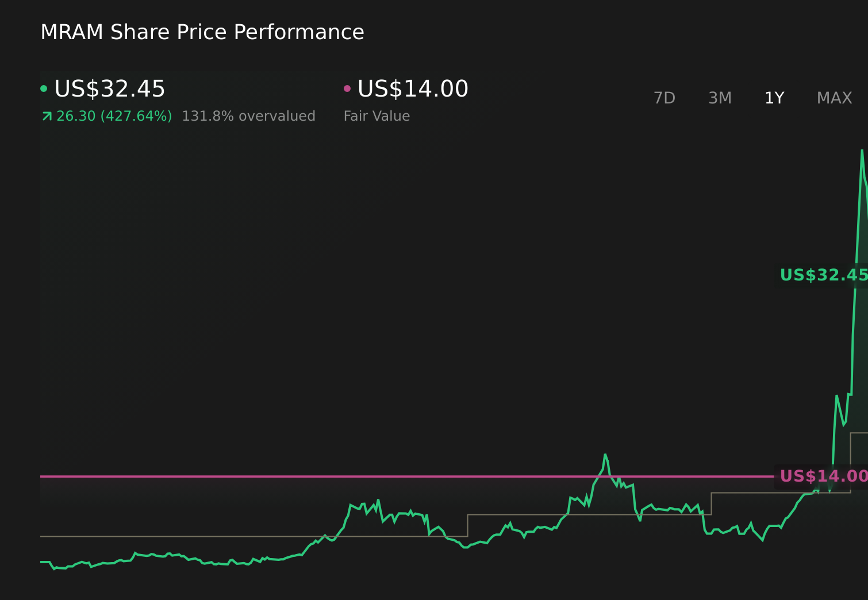Click the MRAM Share Price Performance title
This screenshot has height=600, width=868.
[x=202, y=32]
